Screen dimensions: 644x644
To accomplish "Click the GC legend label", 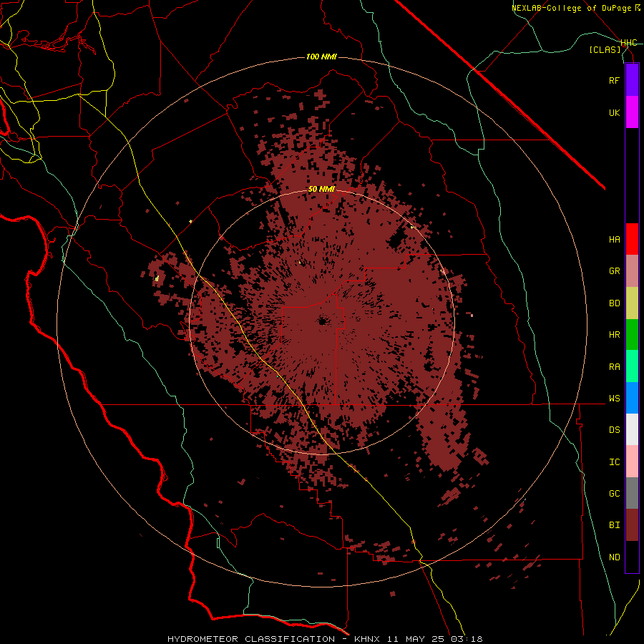I will pos(614,493).
